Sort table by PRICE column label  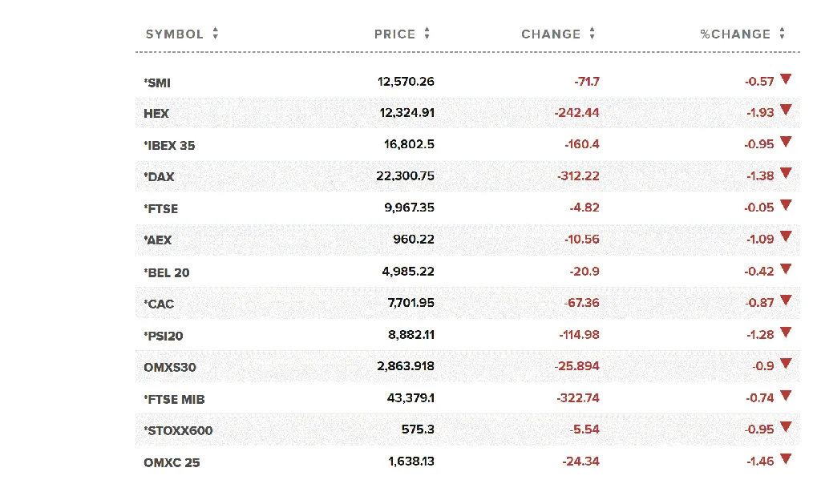click(394, 34)
